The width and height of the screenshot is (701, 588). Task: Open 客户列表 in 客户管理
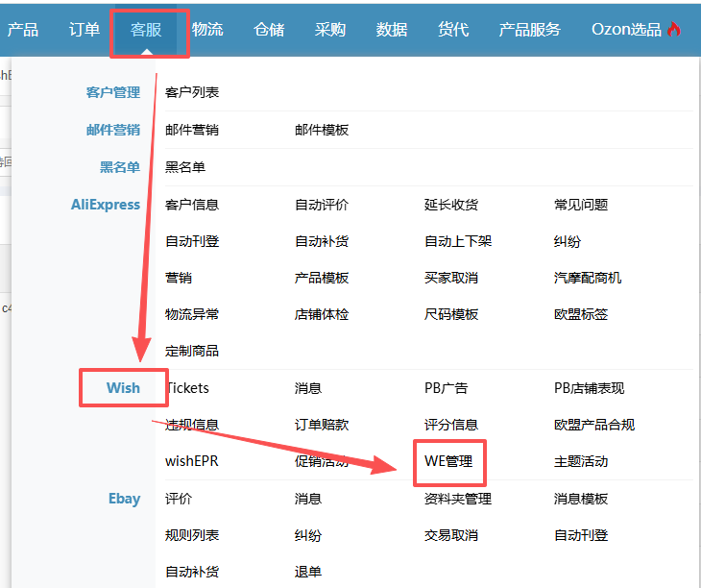pyautogui.click(x=192, y=92)
